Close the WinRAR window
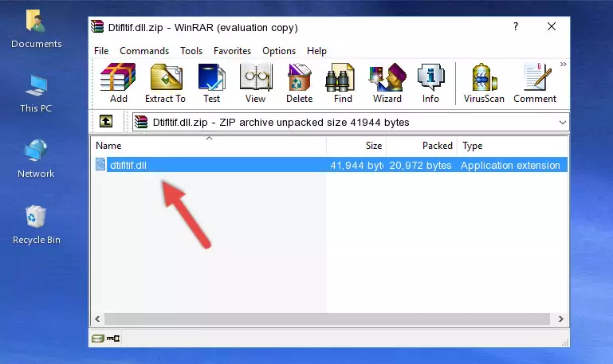Image resolution: width=613 pixels, height=364 pixels. 552,26
